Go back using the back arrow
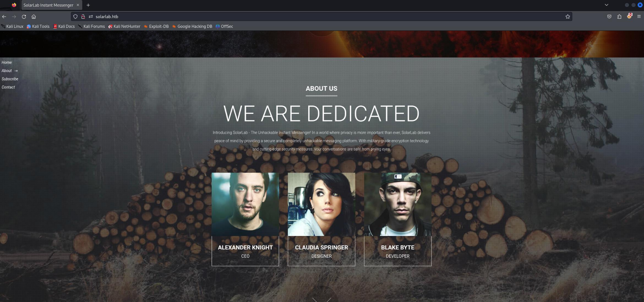Screen dimensions: 644x302 4,16
